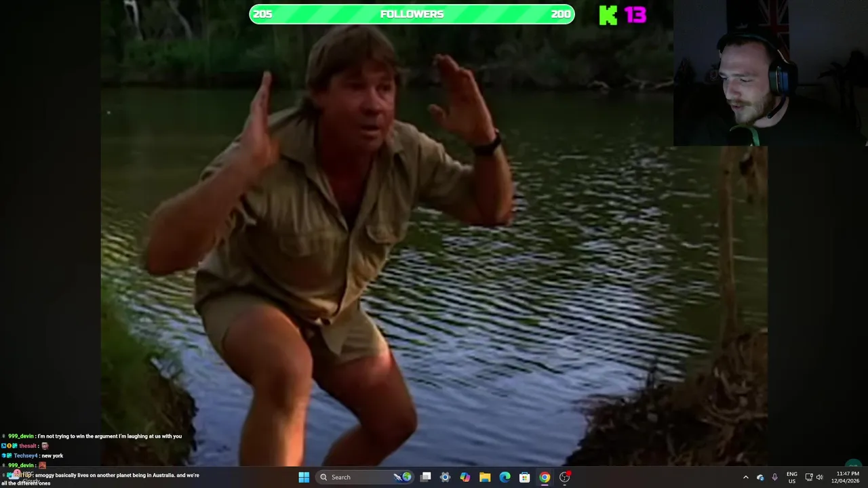This screenshot has height=488, width=868.
Task: Switch to Google Chrome in taskbar
Action: click(545, 477)
